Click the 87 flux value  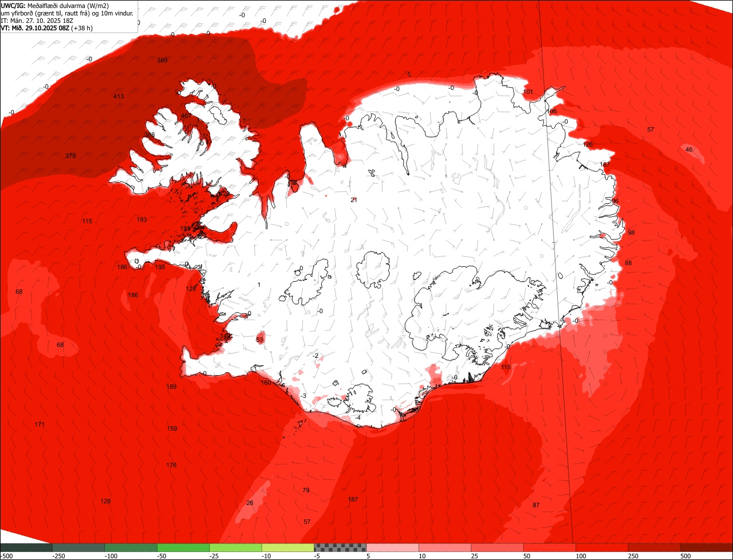pyautogui.click(x=536, y=505)
